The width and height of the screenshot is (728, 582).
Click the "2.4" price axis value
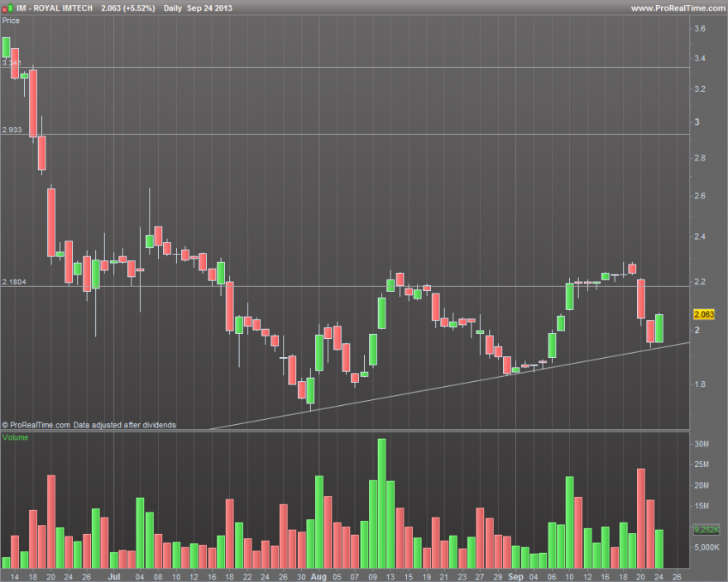pos(699,236)
